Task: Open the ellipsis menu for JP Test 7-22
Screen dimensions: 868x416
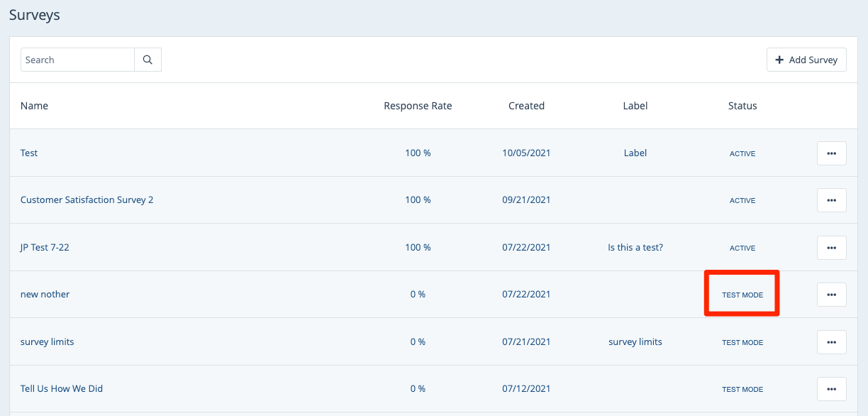Action: 831,248
